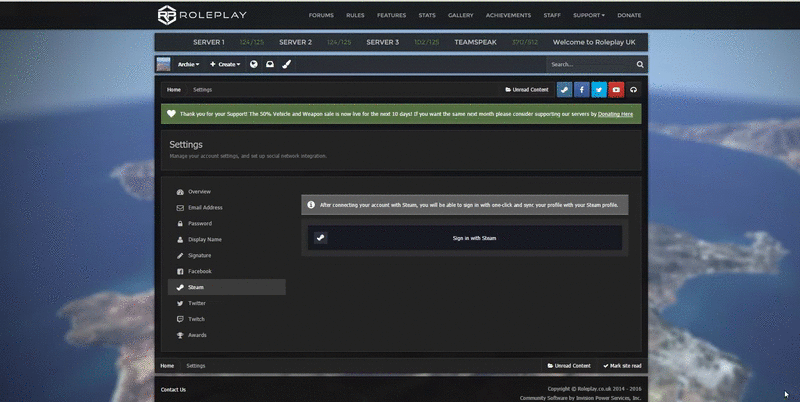Viewport: 800px width, 402px height.
Task: Click the SERVER 1 status label
Action: (209, 42)
